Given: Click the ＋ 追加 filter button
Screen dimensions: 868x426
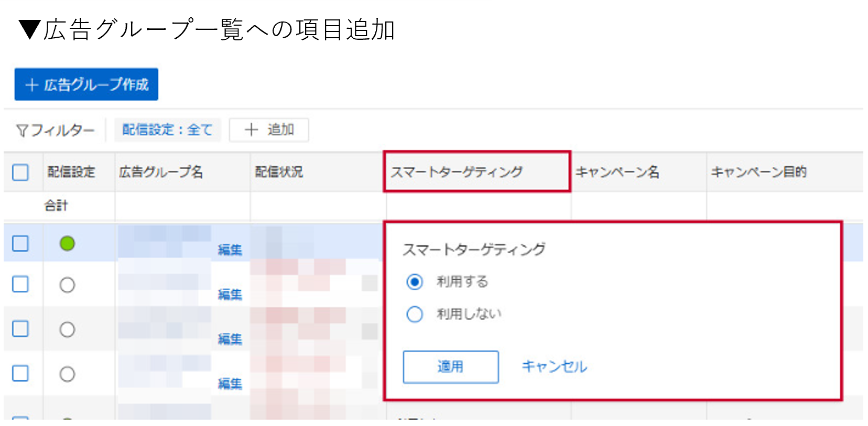Looking at the screenshot, I should click(269, 130).
